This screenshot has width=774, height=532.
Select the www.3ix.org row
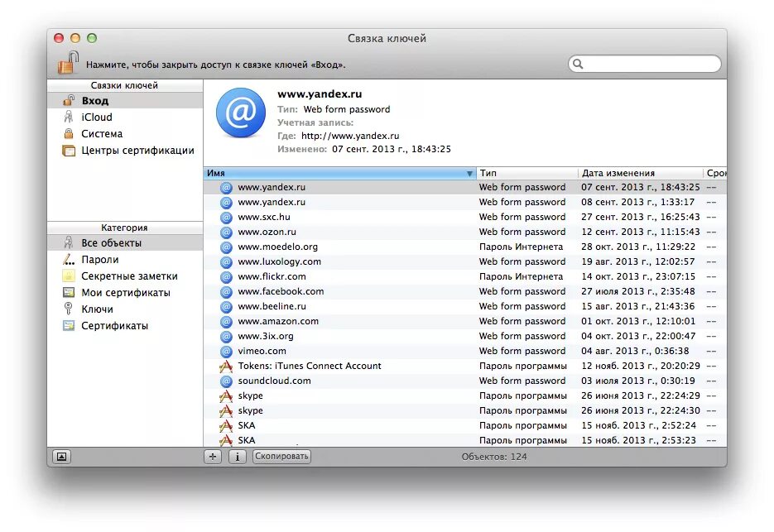pos(465,336)
